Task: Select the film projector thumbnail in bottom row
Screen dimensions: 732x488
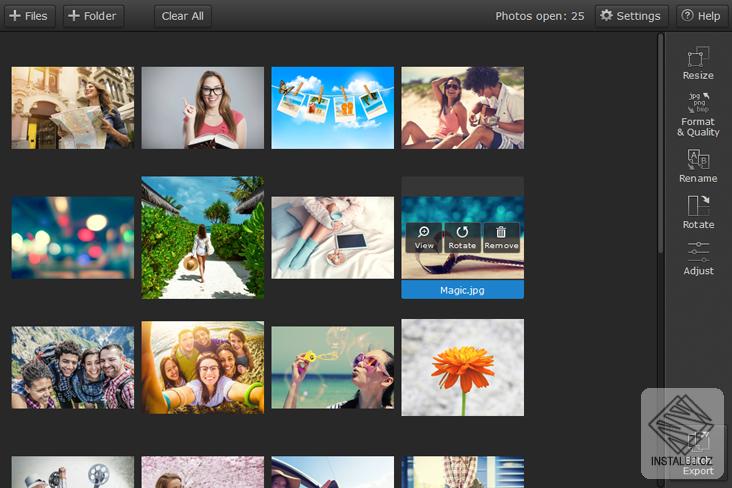Action: (72, 472)
